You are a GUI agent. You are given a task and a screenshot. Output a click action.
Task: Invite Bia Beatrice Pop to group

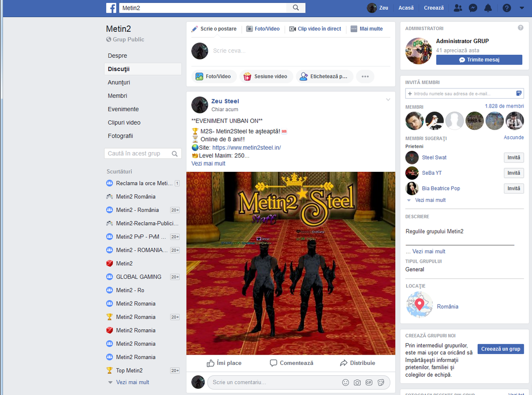point(514,188)
